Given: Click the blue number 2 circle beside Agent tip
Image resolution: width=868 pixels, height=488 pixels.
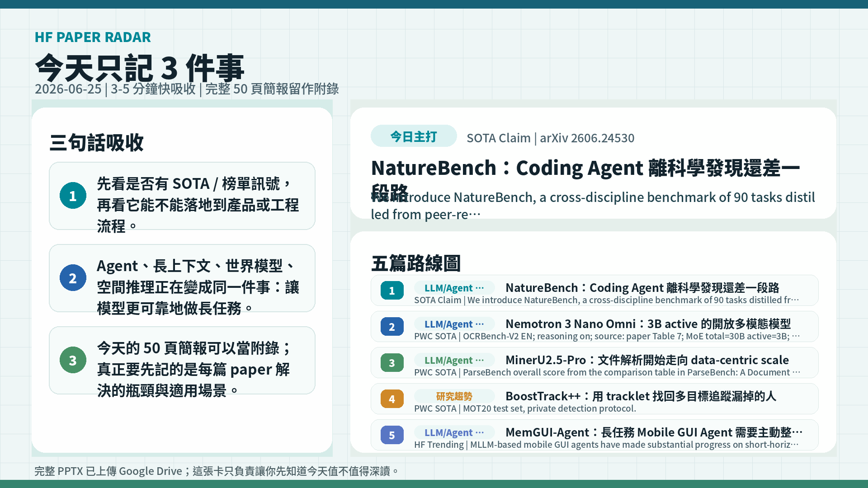Looking at the screenshot, I should 73,278.
